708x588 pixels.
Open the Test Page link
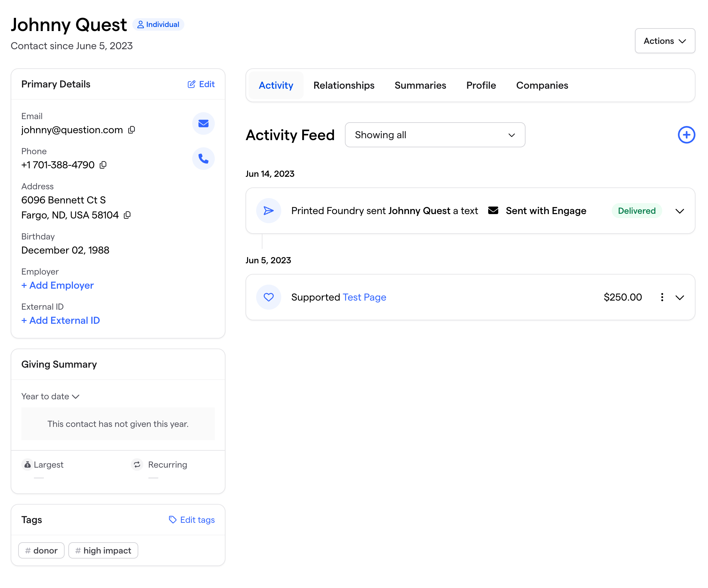364,297
